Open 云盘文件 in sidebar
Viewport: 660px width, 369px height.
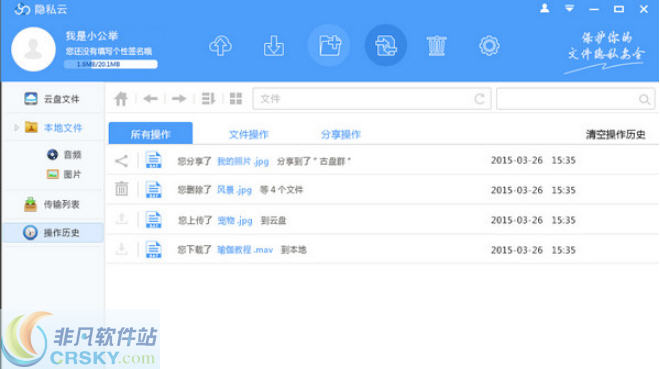coord(53,99)
